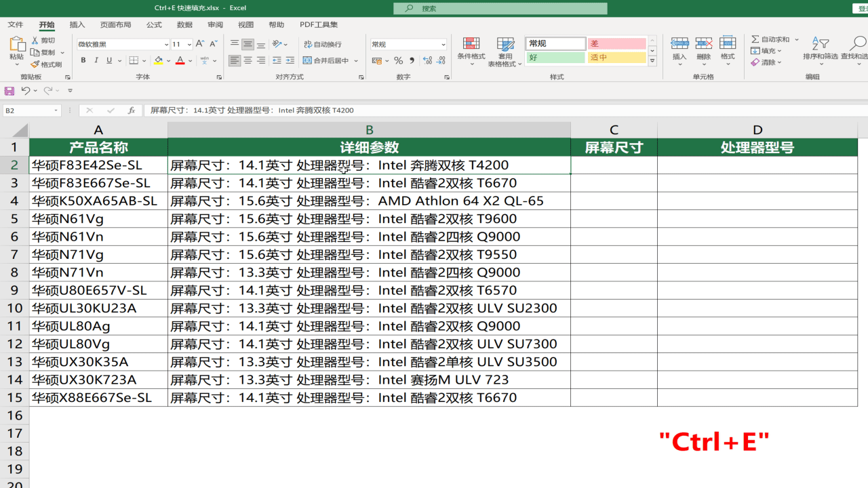
Task: Toggle bold formatting
Action: [83, 60]
